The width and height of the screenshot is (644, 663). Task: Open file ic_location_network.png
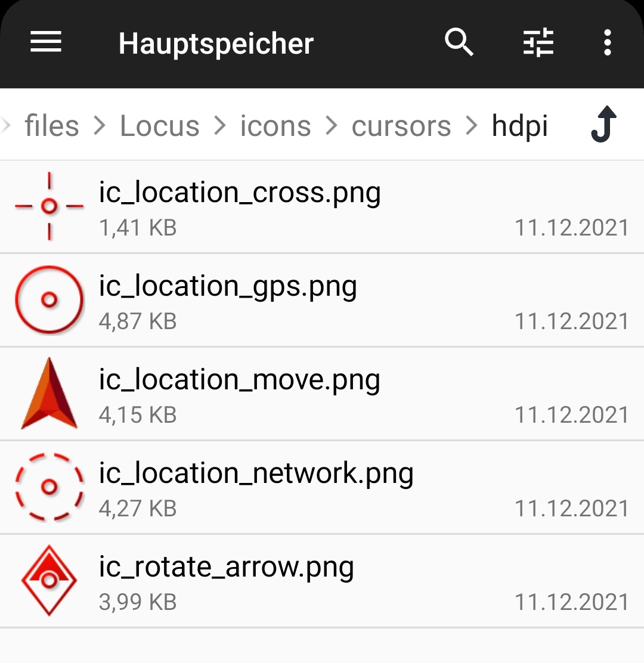click(256, 474)
